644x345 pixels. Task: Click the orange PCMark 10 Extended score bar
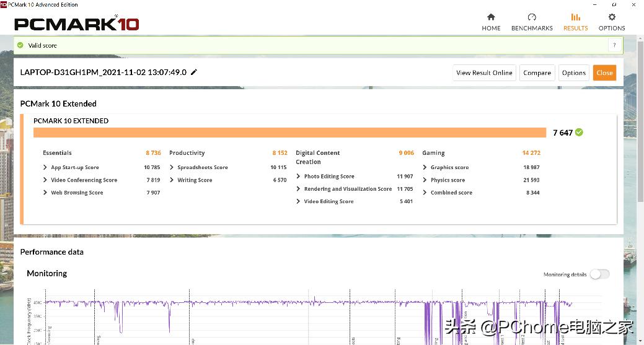tap(289, 133)
